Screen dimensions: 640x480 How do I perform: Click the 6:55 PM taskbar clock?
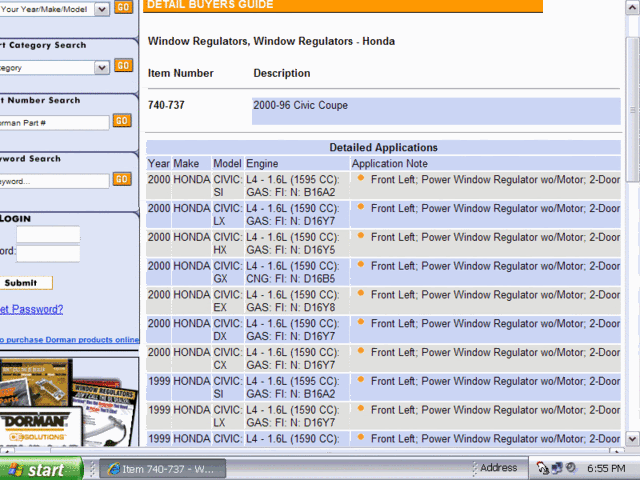point(606,469)
